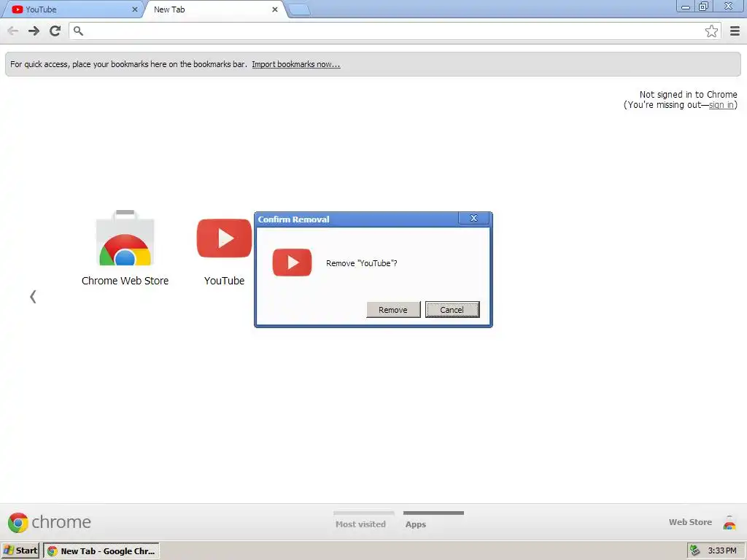The image size is (747, 560).
Task: Click the magnifier icon in the address bar
Action: click(x=78, y=31)
